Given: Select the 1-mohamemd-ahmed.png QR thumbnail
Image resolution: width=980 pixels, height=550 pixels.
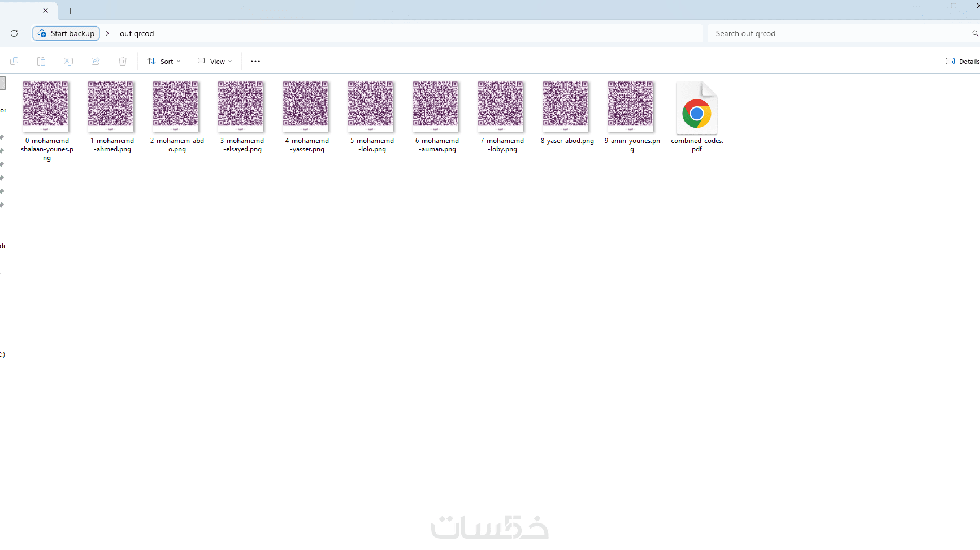Looking at the screenshot, I should pyautogui.click(x=111, y=106).
